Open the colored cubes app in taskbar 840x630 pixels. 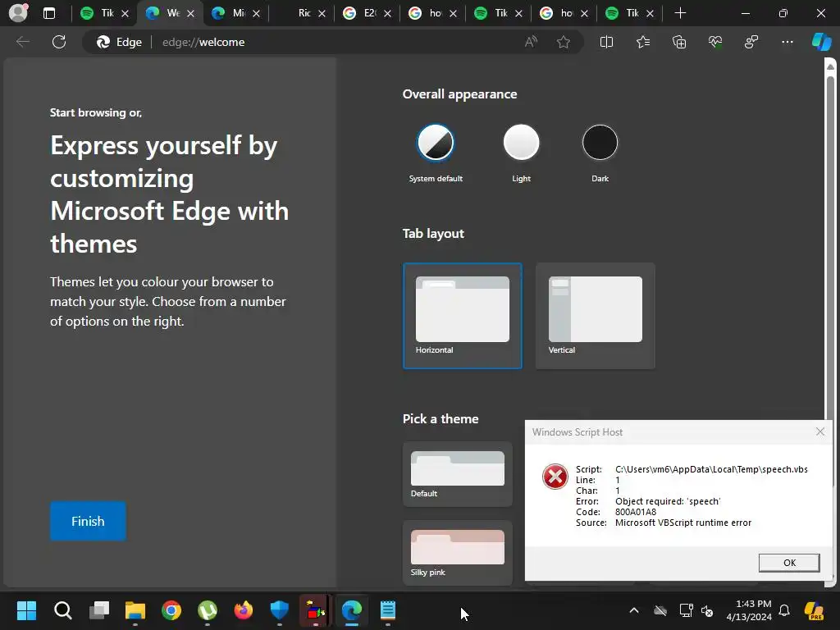coord(316,610)
